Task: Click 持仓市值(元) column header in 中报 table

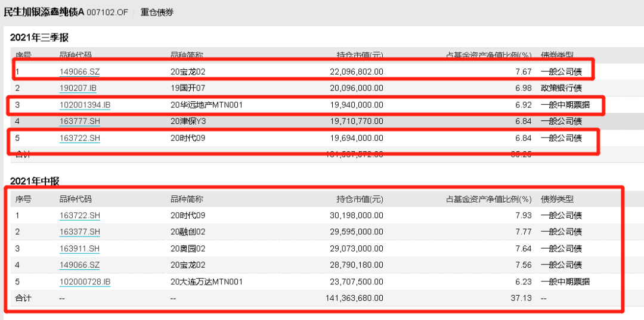Action: [360, 199]
